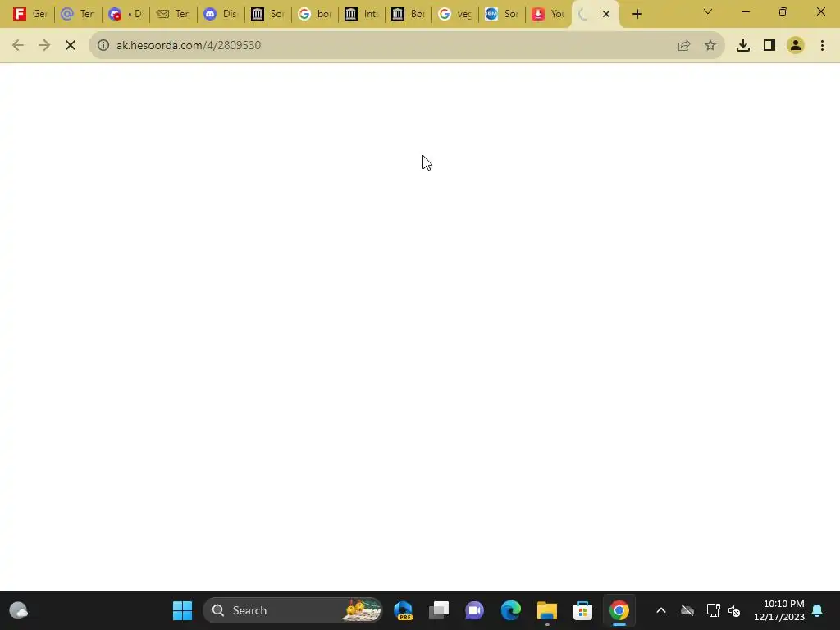Switch to the 'Ten' tab with @ icon

point(77,14)
